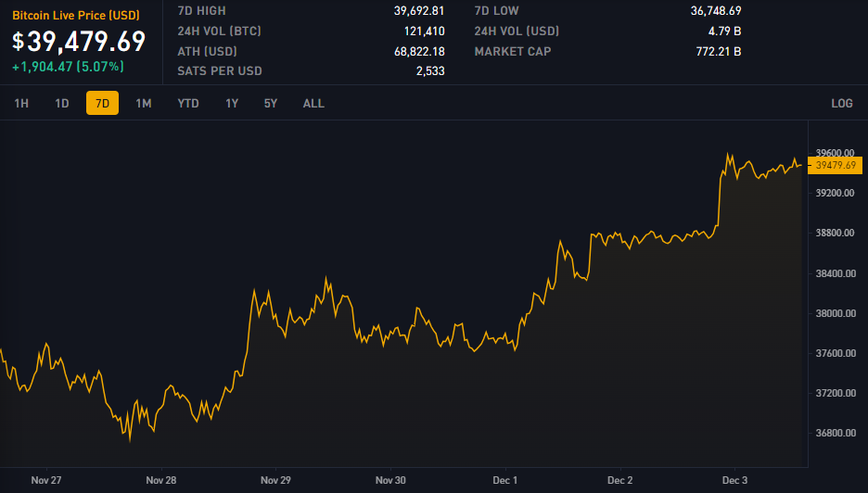Click the 7D LOW value 36,748.69
The width and height of the screenshot is (868, 493).
click(x=715, y=11)
